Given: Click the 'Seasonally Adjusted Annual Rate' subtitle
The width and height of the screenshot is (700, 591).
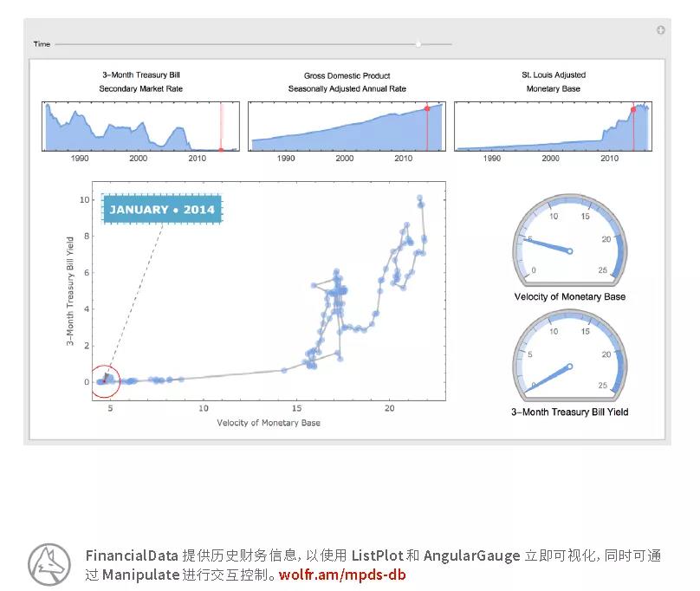Looking at the screenshot, I should click(347, 88).
